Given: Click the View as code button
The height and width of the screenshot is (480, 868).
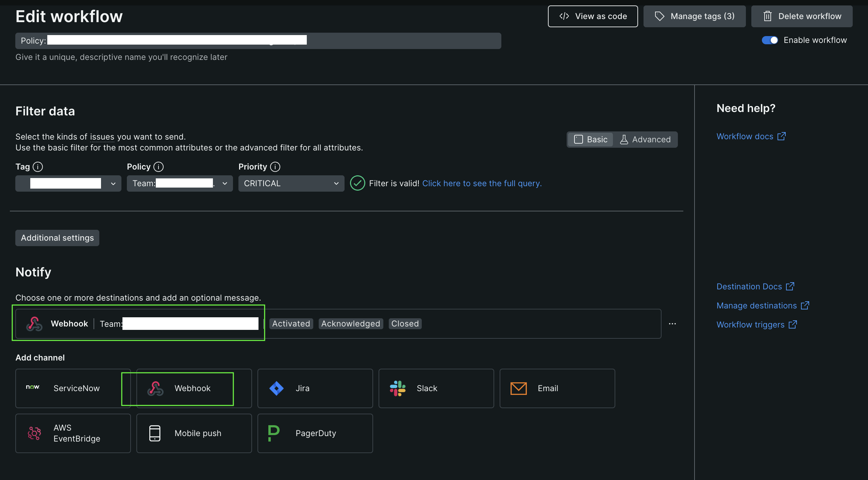Looking at the screenshot, I should [x=593, y=16].
